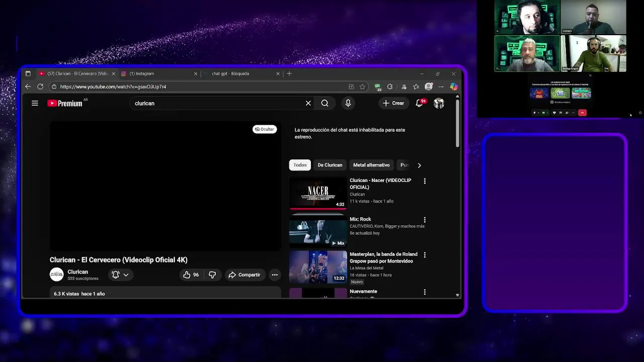The height and width of the screenshot is (362, 644).
Task: Open the Crear create menu
Action: coord(393,103)
